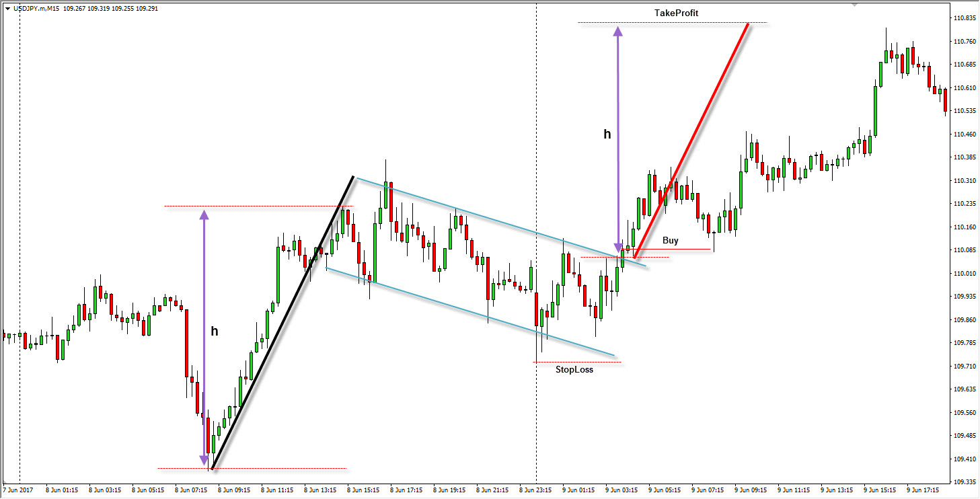Click the USDJPY.m,M15 chart title text
The width and height of the screenshot is (980, 499).
pos(36,9)
